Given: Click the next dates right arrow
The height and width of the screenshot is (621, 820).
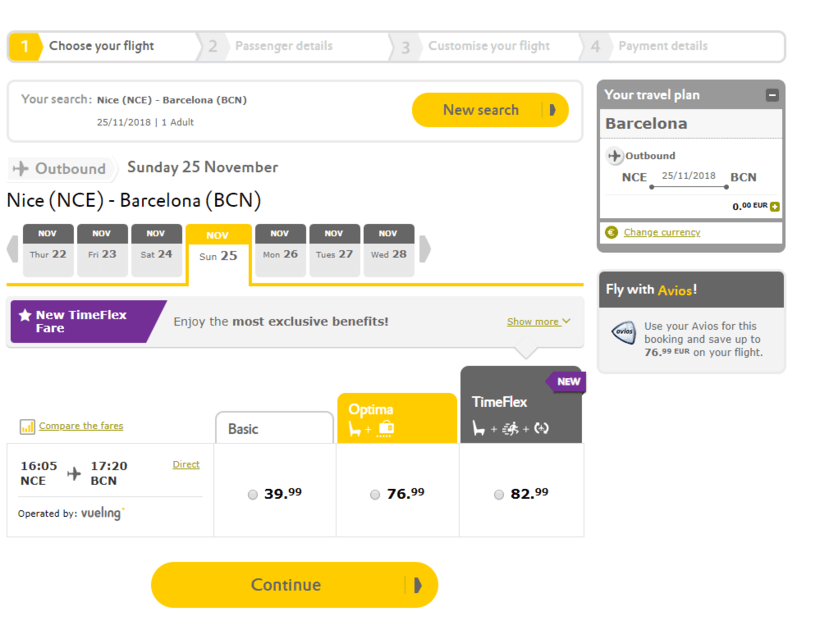Looking at the screenshot, I should 425,249.
